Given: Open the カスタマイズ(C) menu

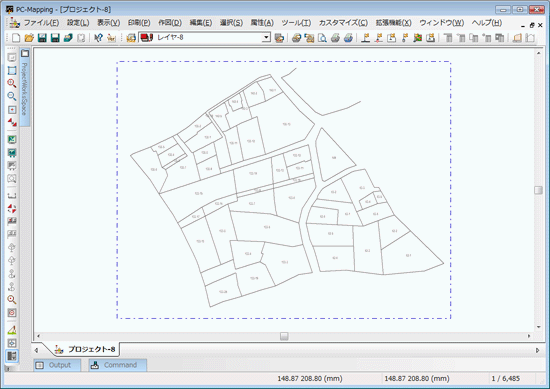Looking at the screenshot, I should click(x=343, y=23).
